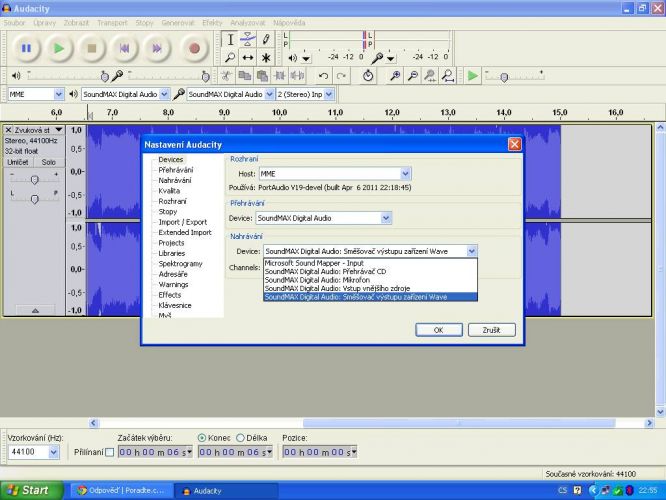Open the Klávesnice preferences category
The image size is (666, 500).
pos(175,305)
